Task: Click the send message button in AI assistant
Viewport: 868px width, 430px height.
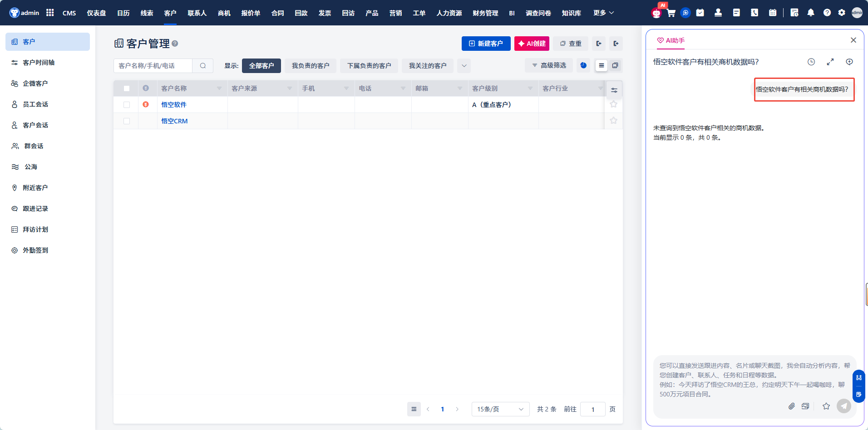Action: click(844, 406)
